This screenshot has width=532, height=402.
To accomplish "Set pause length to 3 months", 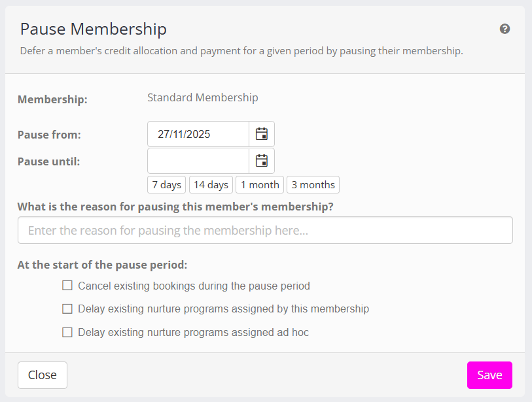I will click(x=313, y=185).
